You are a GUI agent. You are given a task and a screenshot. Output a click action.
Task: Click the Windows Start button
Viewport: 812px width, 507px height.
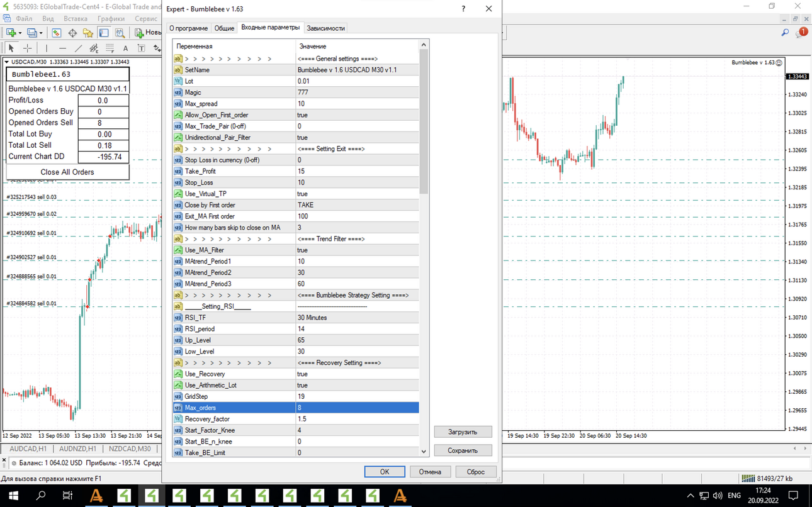click(x=13, y=496)
